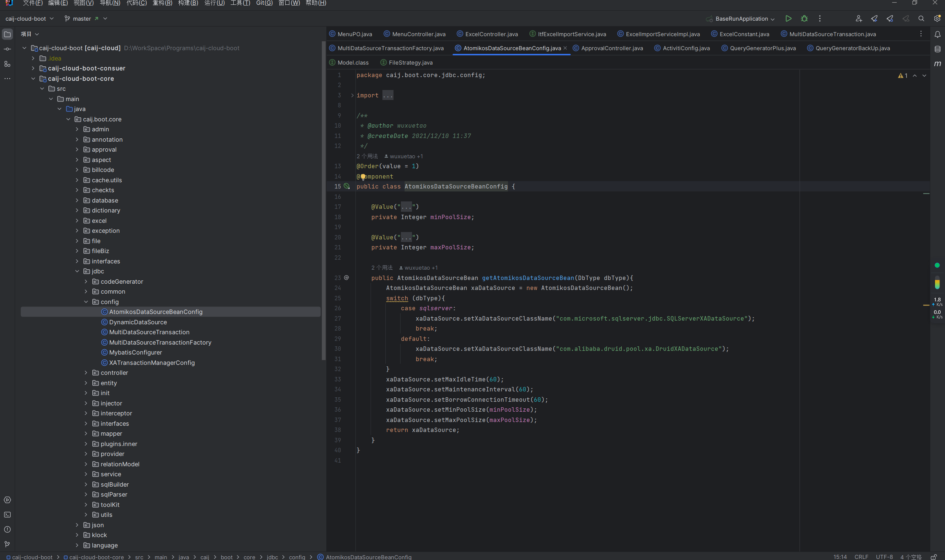Click jdbc in the breadcrumb bar
945x560 pixels.
click(x=272, y=557)
